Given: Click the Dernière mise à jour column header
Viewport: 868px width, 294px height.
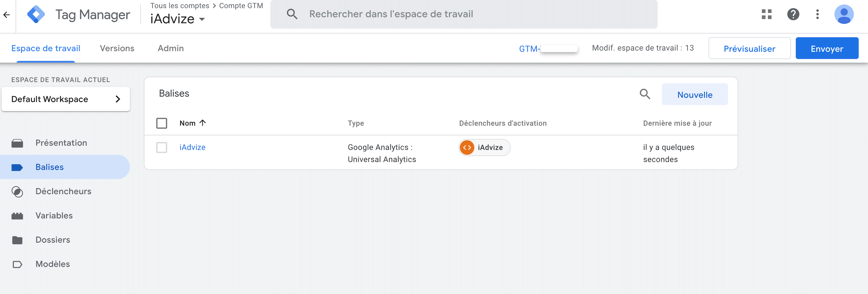Looking at the screenshot, I should tap(677, 123).
